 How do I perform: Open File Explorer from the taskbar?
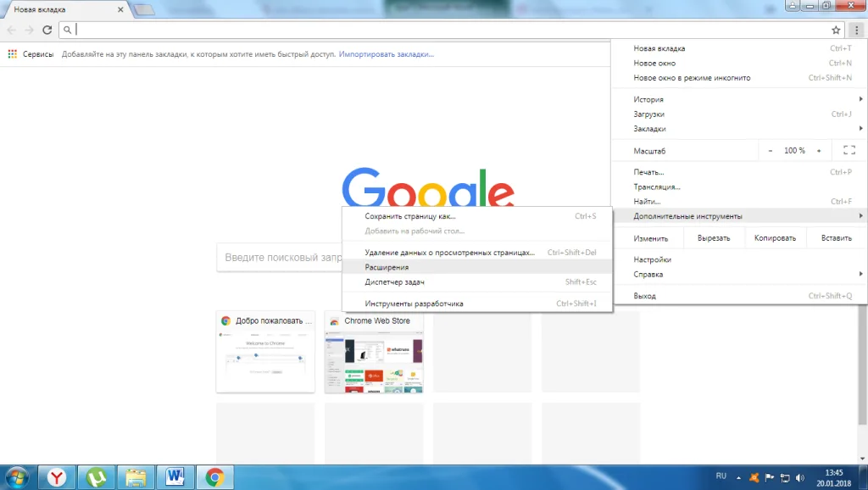point(136,477)
